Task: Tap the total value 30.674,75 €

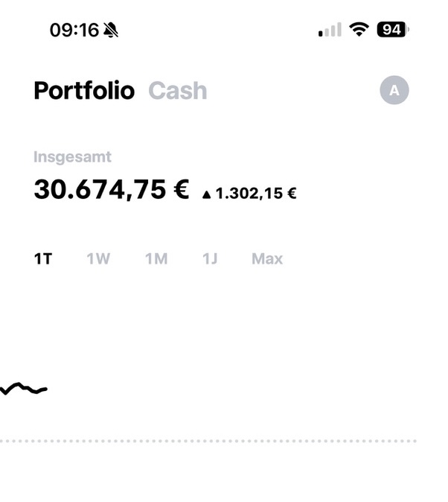Action: [x=112, y=190]
